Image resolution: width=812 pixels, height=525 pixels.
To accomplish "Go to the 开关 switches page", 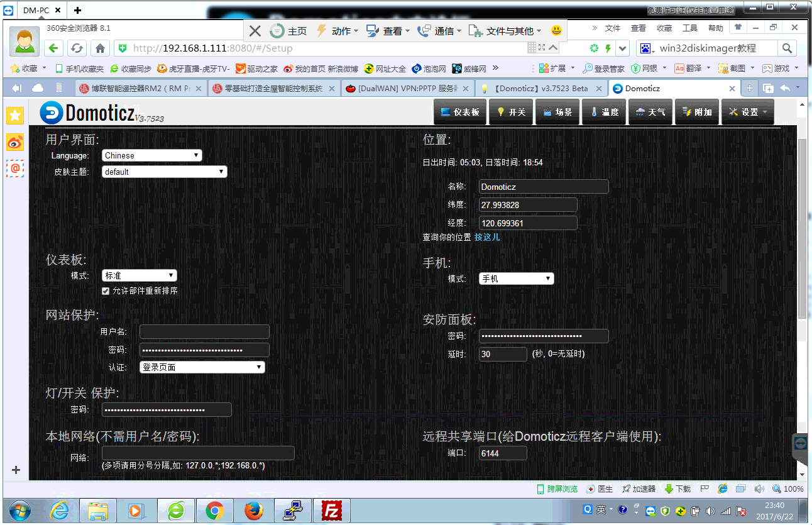I will pos(510,112).
